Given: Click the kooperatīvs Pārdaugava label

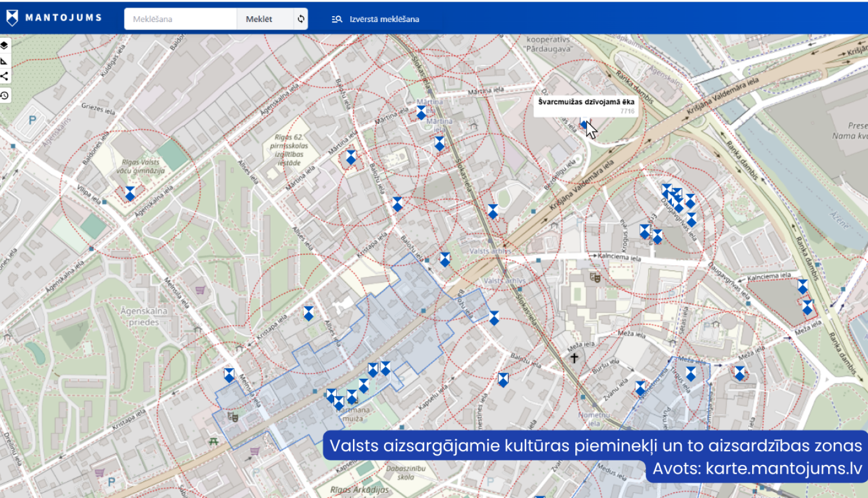Looking at the screenshot, I should 549,44.
